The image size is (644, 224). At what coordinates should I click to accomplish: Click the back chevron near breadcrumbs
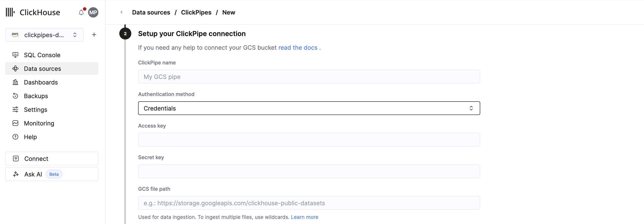[x=121, y=12]
